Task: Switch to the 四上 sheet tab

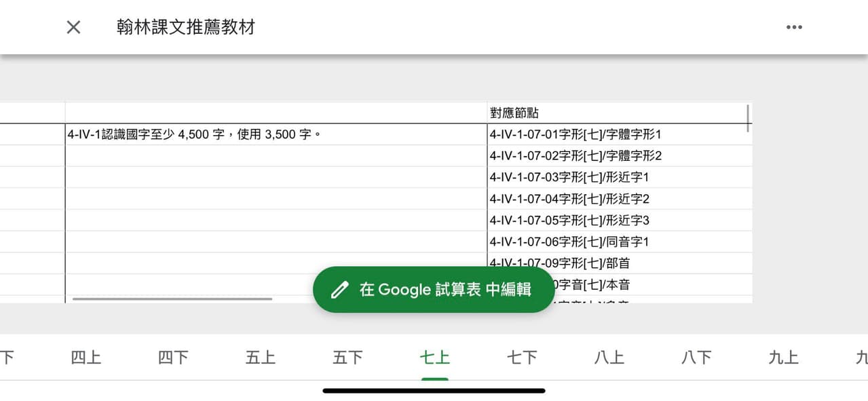Action: [x=86, y=358]
